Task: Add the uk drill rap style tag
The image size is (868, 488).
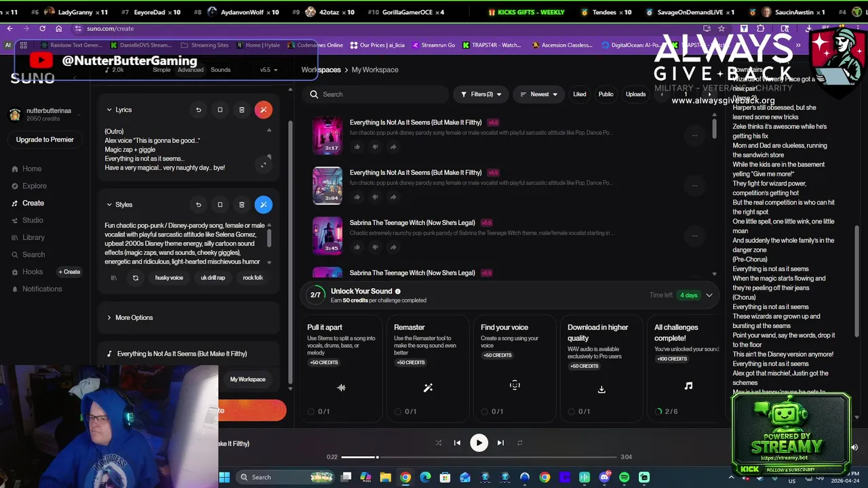Action: coord(213,278)
